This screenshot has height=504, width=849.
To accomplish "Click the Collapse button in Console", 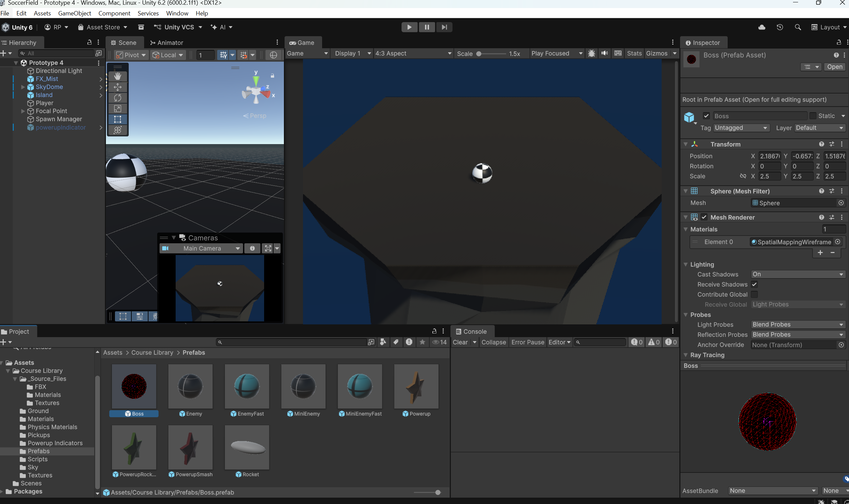I will point(493,342).
